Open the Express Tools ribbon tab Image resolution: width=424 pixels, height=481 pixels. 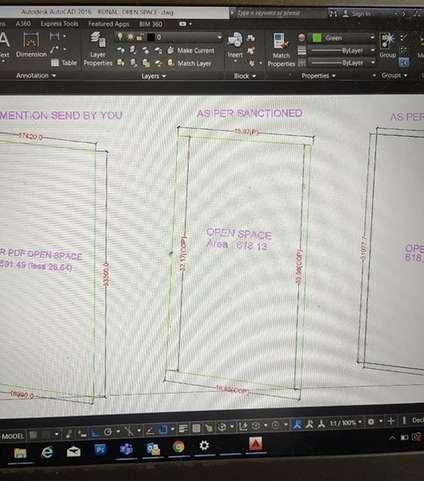[59, 24]
